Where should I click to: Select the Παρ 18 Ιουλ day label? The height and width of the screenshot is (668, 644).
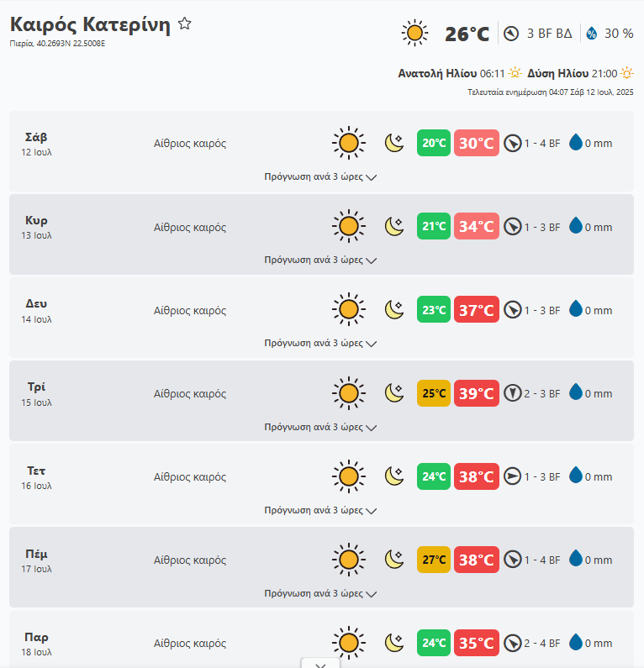pyautogui.click(x=37, y=643)
